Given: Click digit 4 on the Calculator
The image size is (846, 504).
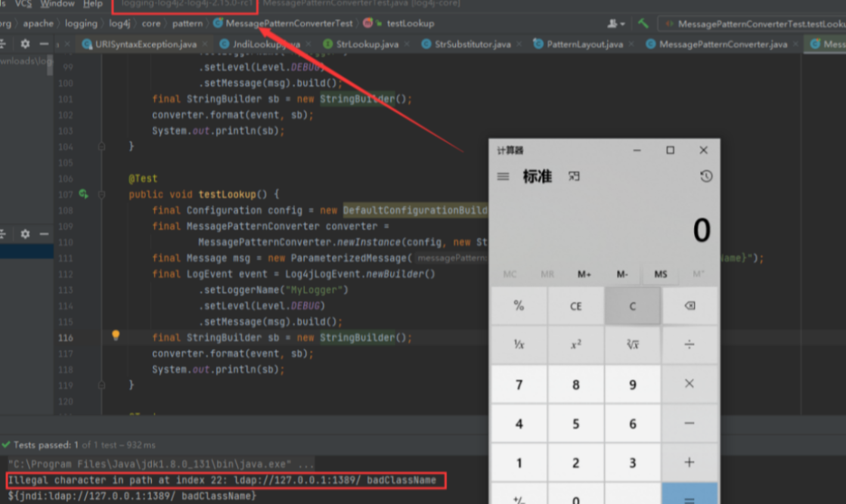Looking at the screenshot, I should [x=519, y=423].
